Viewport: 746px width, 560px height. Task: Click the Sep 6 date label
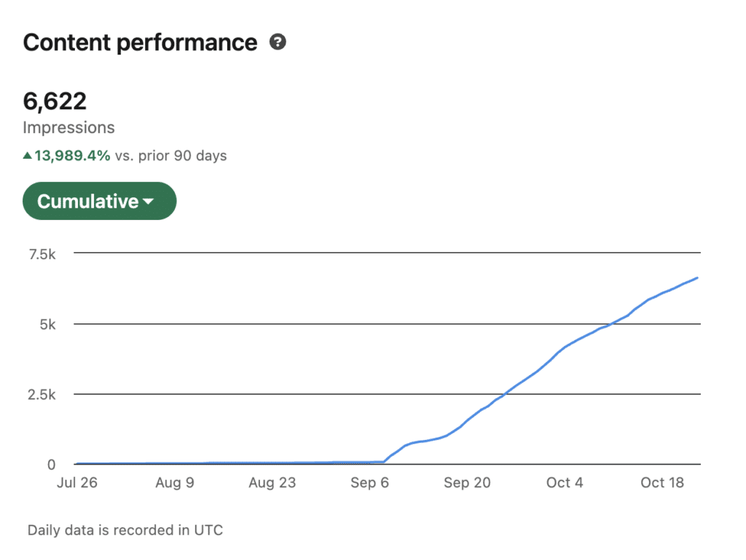coord(369,483)
